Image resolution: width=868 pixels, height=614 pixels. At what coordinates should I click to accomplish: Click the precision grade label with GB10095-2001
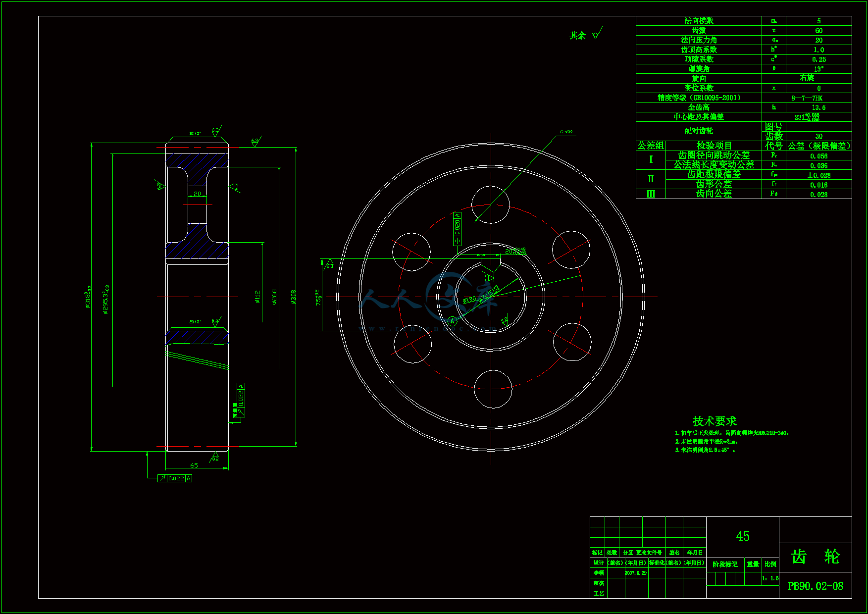coord(699,98)
